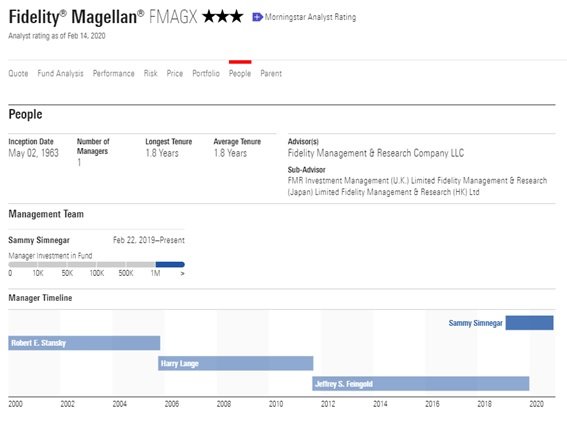Screen dimensions: 567x422
Task: Click the 'Manager Investment in Fund' label
Action: 50,256
